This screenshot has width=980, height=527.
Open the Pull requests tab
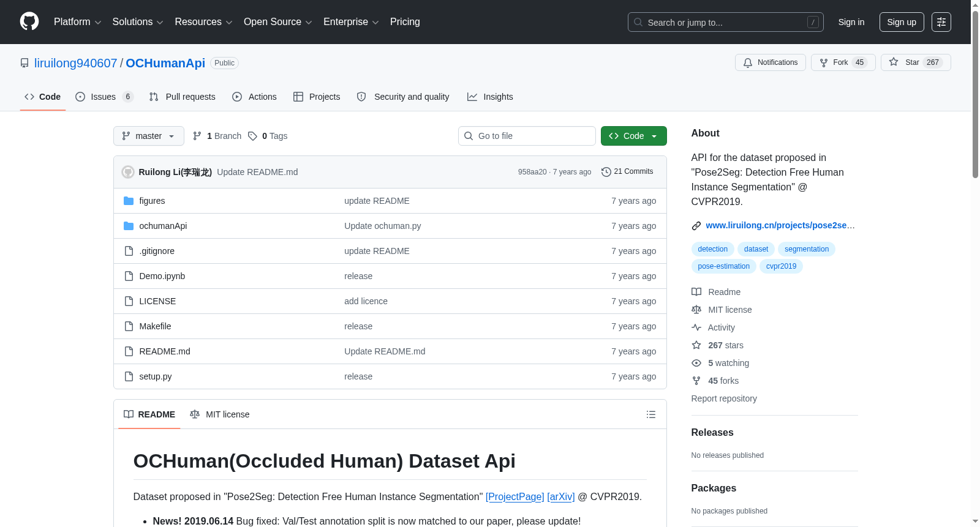(x=183, y=97)
